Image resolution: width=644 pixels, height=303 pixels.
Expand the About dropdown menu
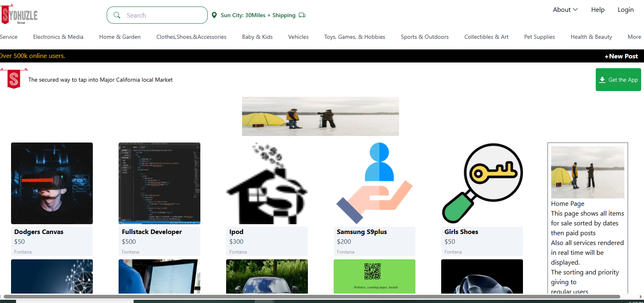click(565, 10)
